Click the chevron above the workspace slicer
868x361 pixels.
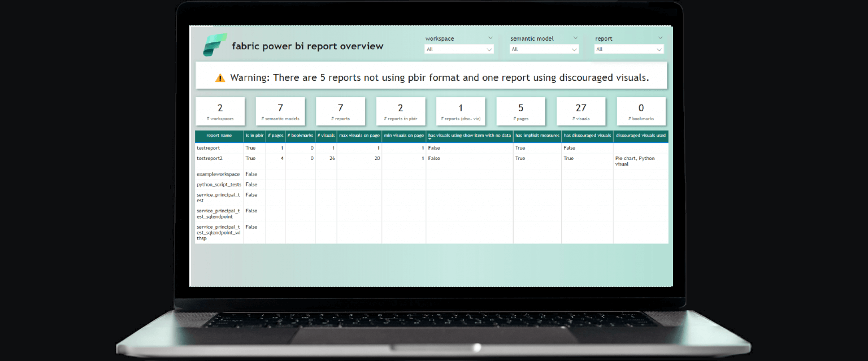click(490, 38)
